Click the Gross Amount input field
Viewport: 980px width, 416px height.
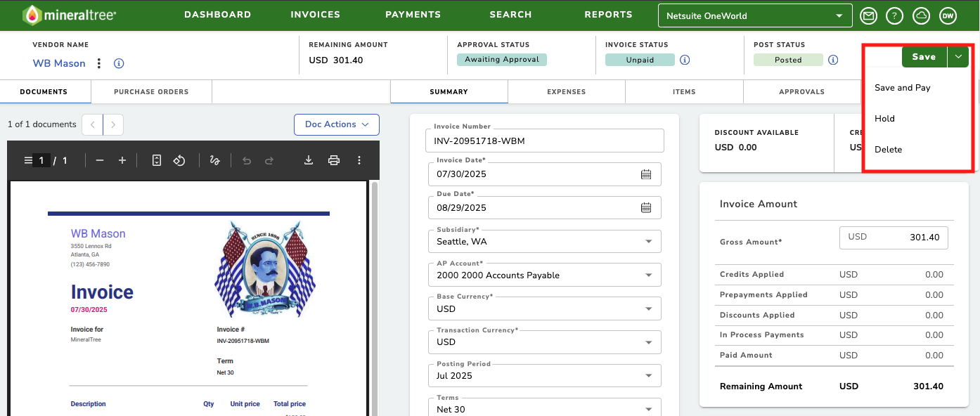894,238
